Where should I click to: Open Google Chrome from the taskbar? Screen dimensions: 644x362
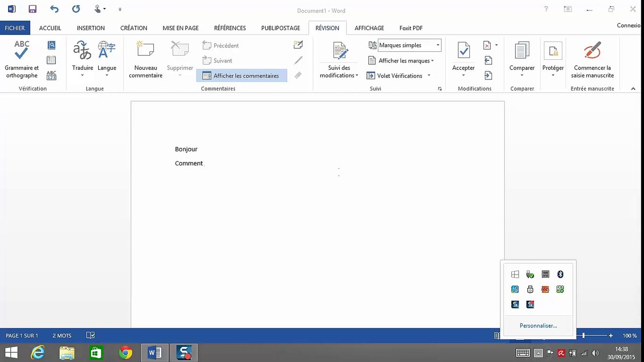pos(125,353)
